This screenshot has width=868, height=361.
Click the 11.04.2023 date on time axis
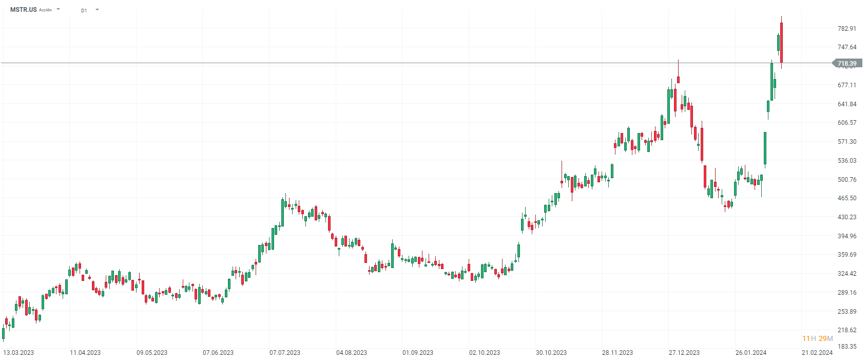click(x=85, y=353)
